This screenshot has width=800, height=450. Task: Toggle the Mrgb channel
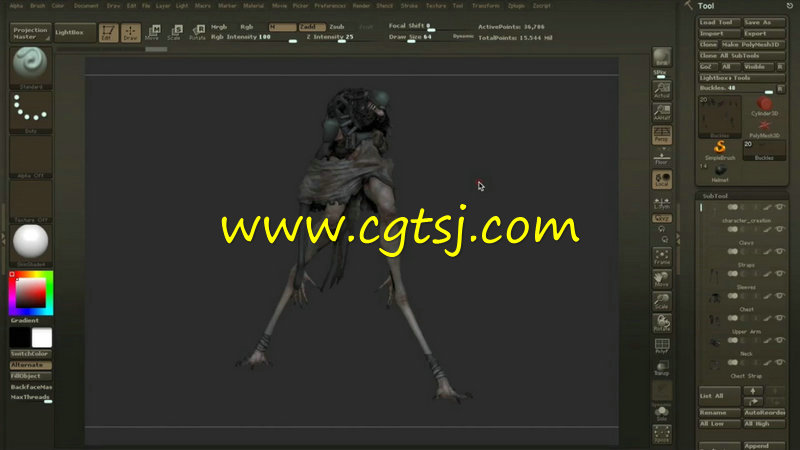[219, 27]
